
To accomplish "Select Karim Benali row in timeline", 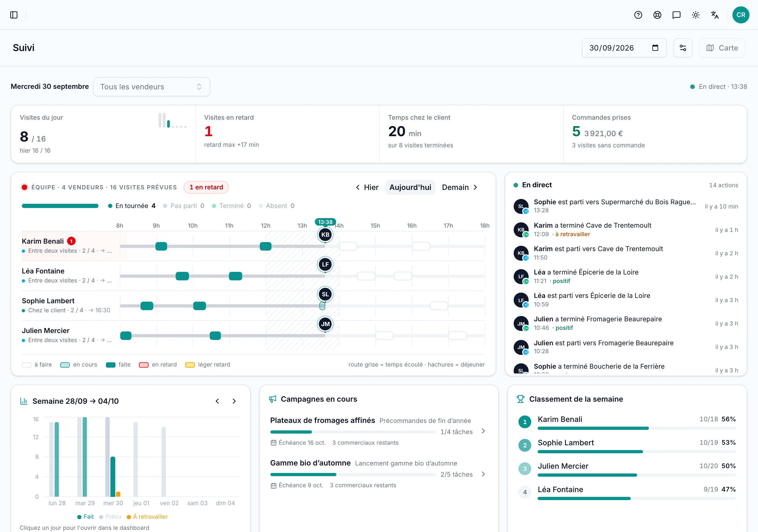I will [x=253, y=246].
